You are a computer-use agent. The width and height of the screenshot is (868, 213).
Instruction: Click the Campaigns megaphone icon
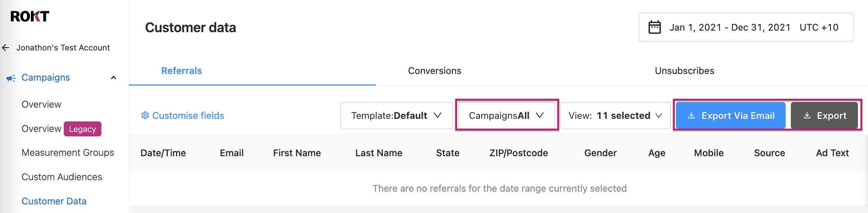point(11,78)
